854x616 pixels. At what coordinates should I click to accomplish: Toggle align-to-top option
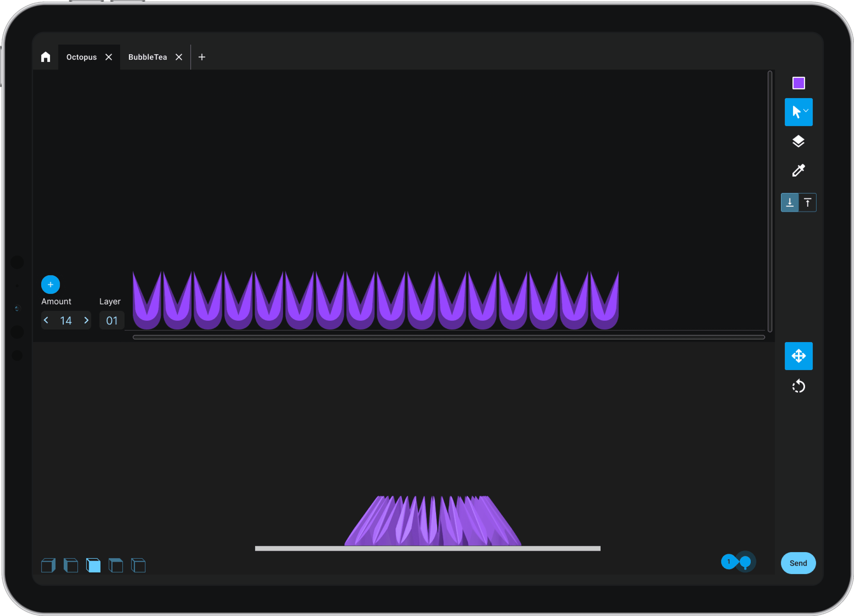(x=807, y=203)
